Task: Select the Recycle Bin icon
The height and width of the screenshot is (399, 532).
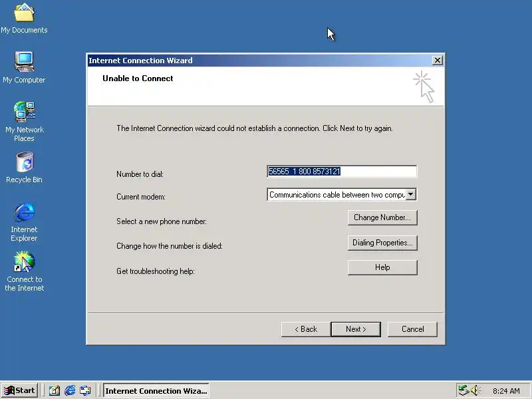Action: click(24, 168)
